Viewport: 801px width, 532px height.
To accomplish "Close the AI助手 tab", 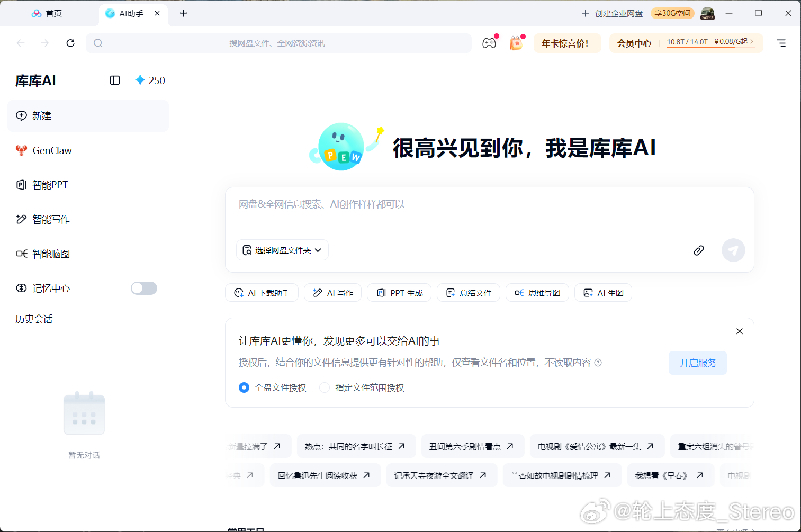I will (x=157, y=13).
